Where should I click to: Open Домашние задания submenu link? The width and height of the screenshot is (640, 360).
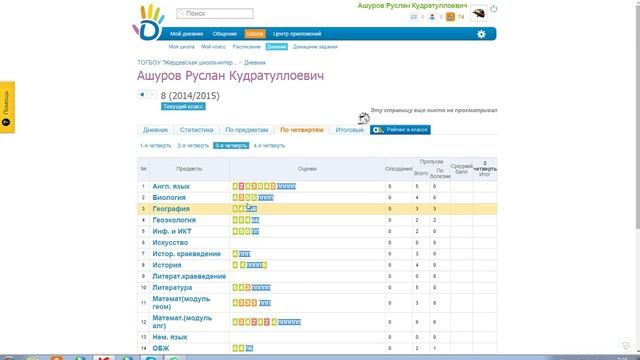tap(315, 47)
